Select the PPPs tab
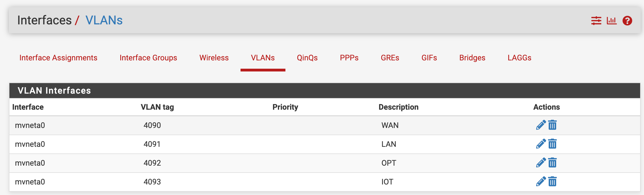This screenshot has width=644, height=195. 349,58
